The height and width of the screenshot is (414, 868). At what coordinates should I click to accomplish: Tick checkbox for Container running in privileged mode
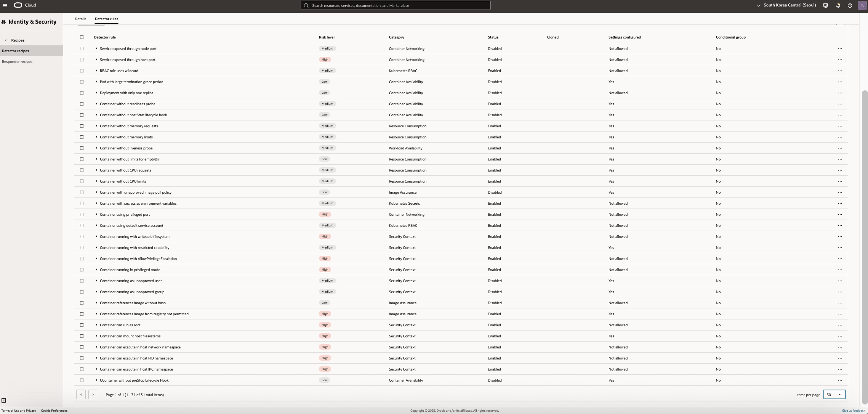point(82,270)
